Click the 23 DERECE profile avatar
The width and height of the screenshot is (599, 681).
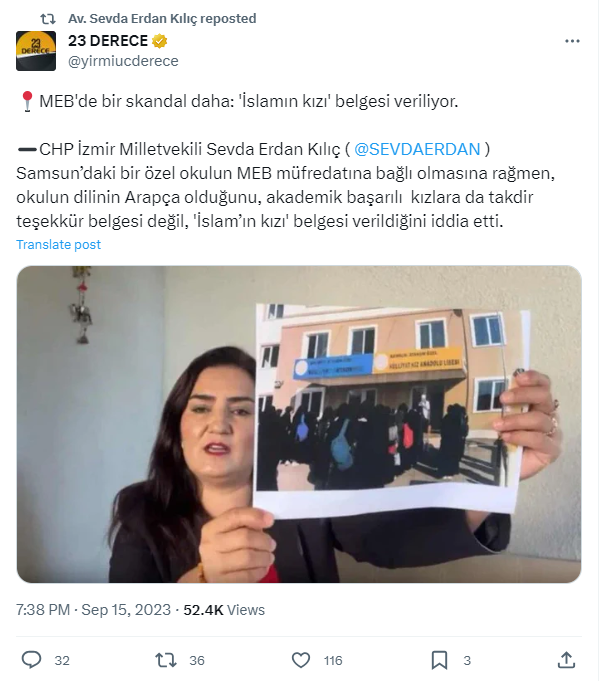[36, 51]
